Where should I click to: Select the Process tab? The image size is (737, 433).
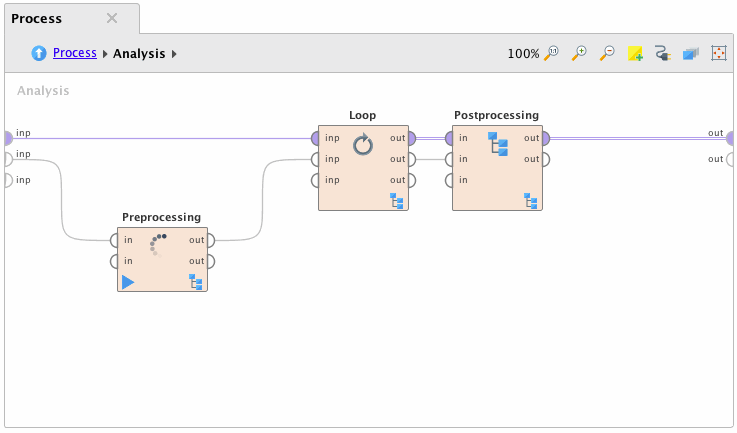coord(37,18)
